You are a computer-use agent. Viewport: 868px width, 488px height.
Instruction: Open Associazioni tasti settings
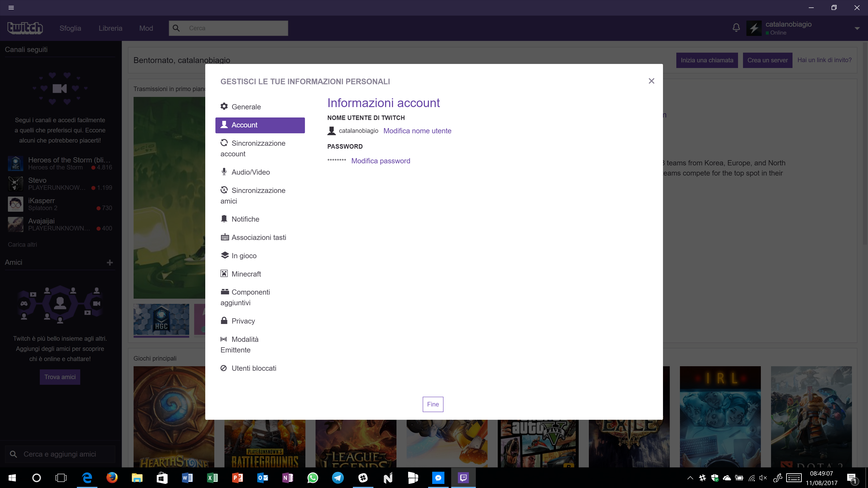[260, 237]
